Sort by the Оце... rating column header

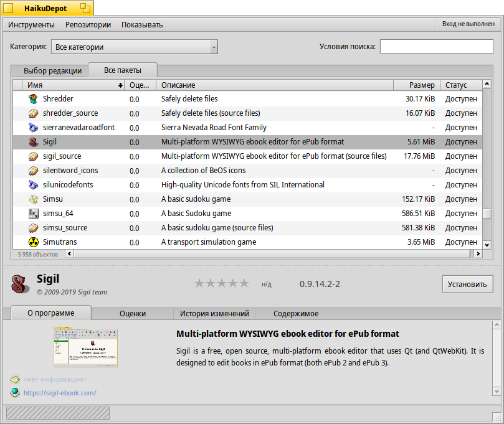coord(140,85)
